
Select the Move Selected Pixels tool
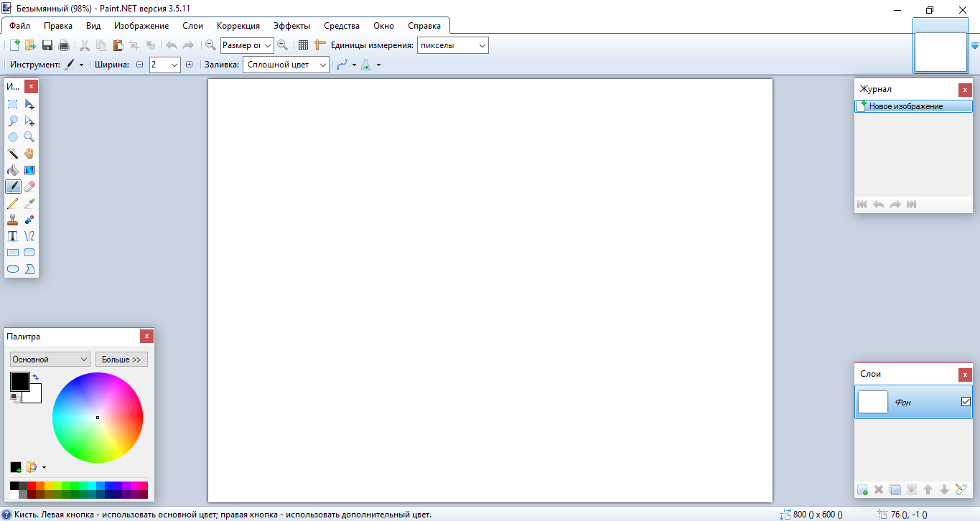[29, 104]
